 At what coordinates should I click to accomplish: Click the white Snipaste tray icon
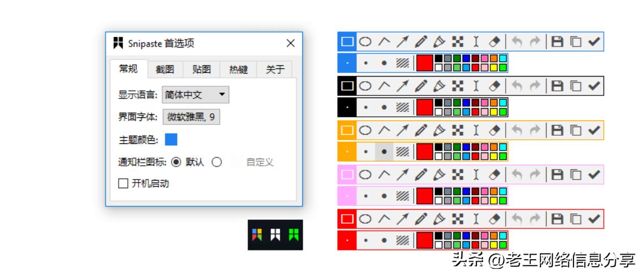tap(276, 235)
